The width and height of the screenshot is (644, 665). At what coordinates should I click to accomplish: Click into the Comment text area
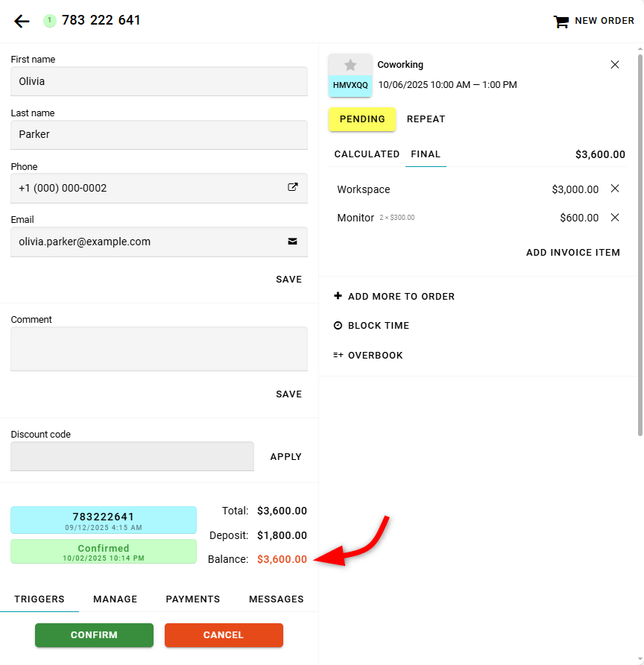[x=159, y=349]
